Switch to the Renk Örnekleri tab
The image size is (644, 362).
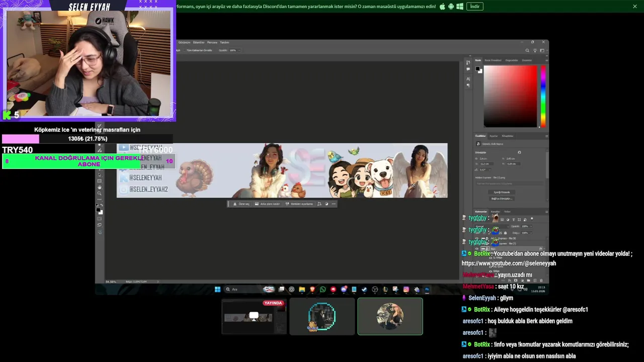click(493, 60)
